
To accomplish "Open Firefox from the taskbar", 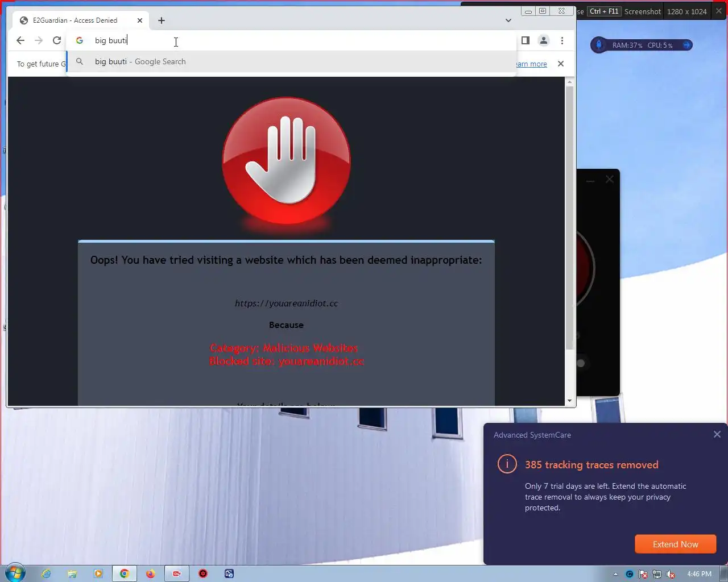I will tap(150, 573).
